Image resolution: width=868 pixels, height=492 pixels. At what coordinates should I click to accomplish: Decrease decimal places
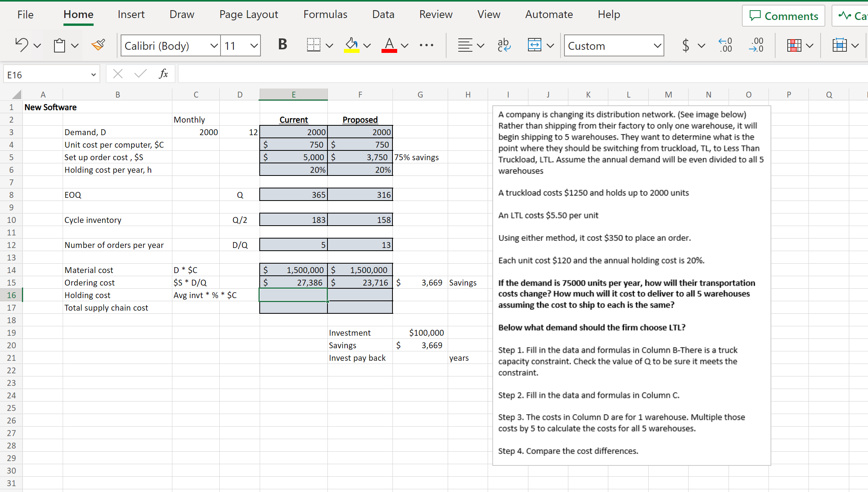click(x=756, y=45)
